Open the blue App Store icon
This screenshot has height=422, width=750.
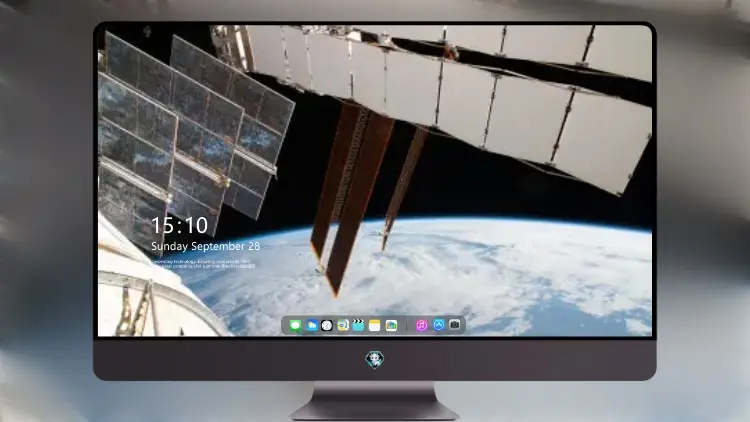click(x=439, y=325)
